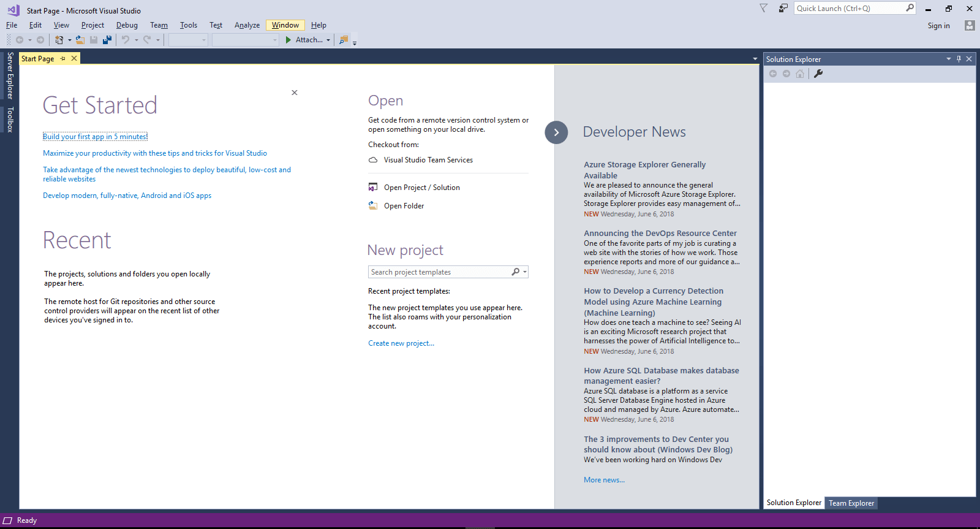980x529 pixels.
Task: Toggle the pin on Start Page tab
Action: pos(62,58)
